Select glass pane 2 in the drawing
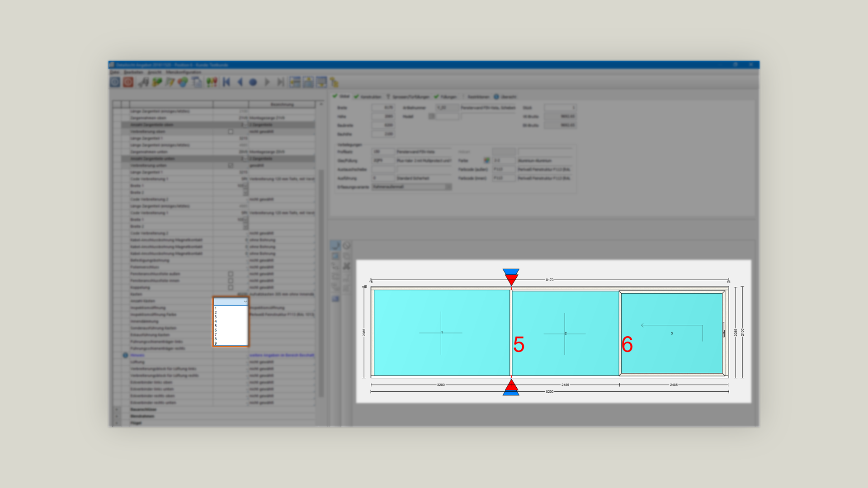 (565, 333)
